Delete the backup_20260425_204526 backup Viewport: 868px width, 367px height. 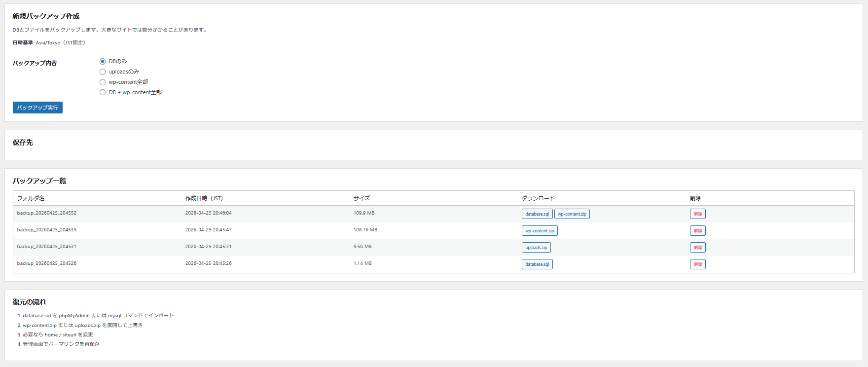click(x=697, y=264)
